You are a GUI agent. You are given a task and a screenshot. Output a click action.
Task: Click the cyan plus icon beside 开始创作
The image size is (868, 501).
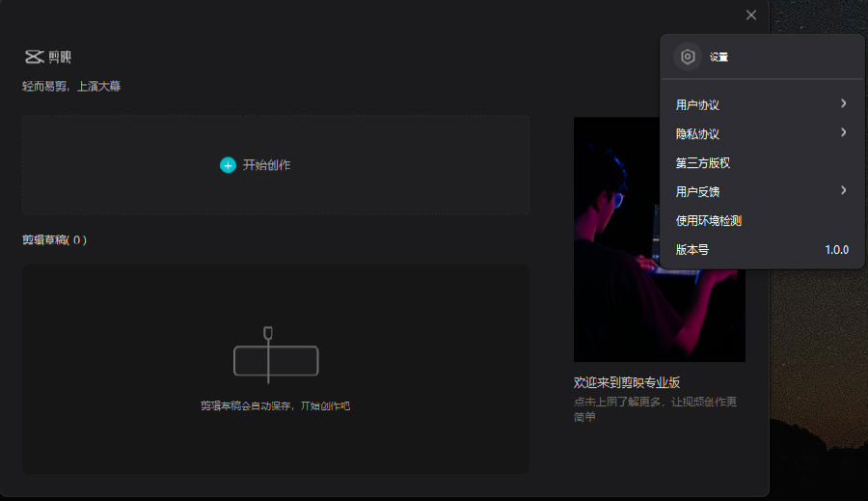[228, 165]
